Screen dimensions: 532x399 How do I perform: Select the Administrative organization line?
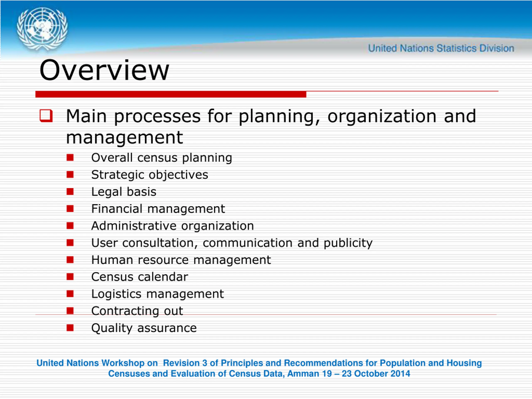(172, 226)
